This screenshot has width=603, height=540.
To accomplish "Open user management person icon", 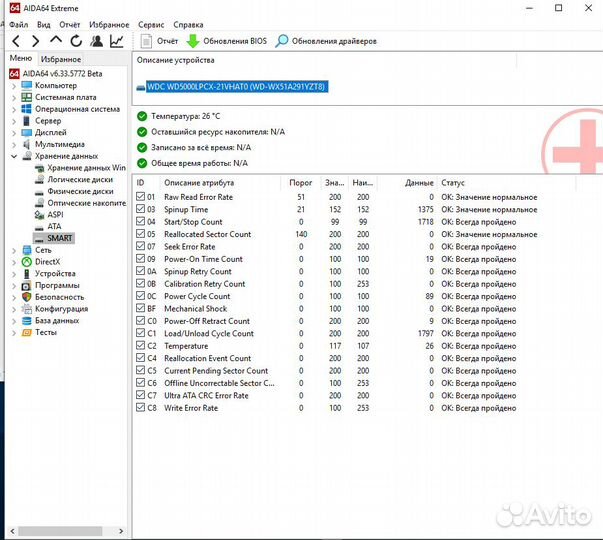I will 97,41.
